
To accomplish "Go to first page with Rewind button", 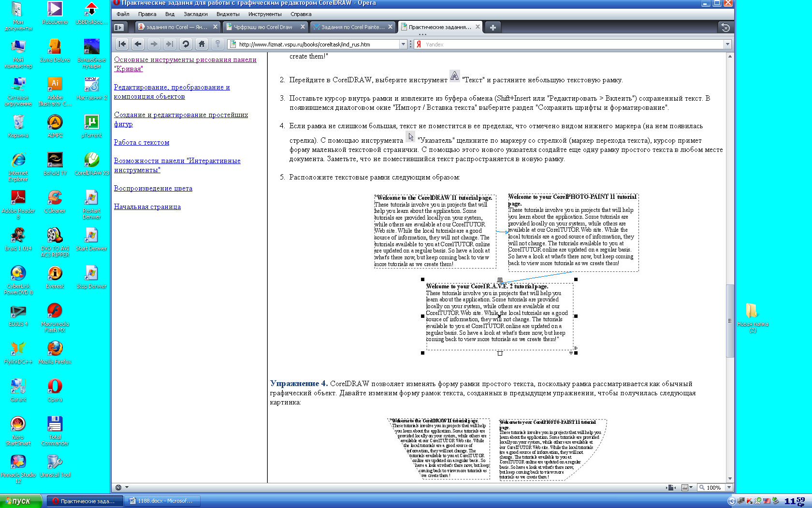I will click(122, 44).
